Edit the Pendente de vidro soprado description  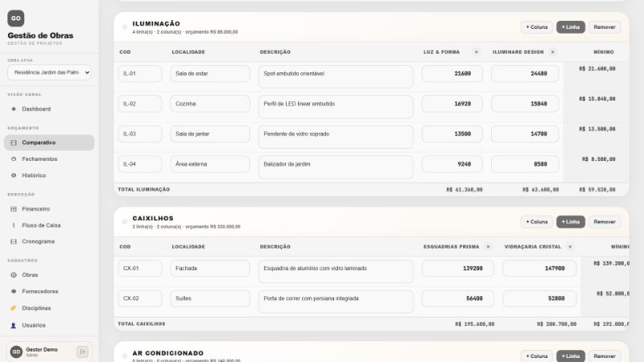click(336, 137)
